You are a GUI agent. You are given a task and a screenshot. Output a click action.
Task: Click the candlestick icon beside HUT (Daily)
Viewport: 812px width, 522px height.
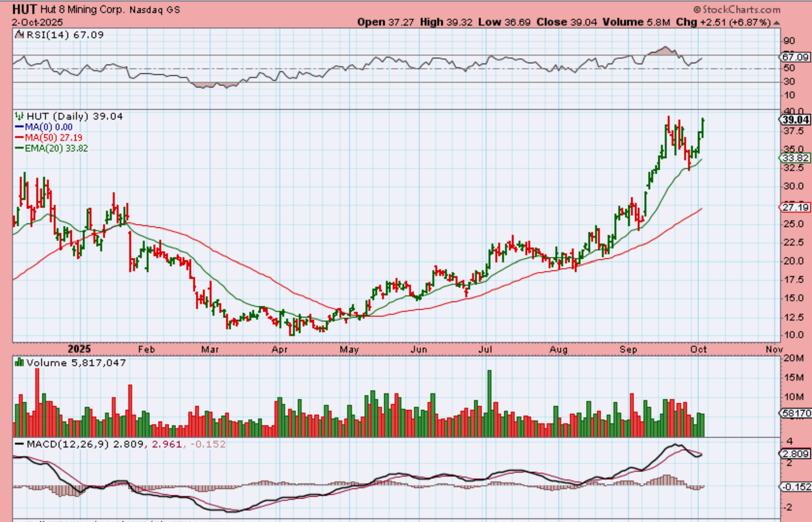[x=19, y=116]
